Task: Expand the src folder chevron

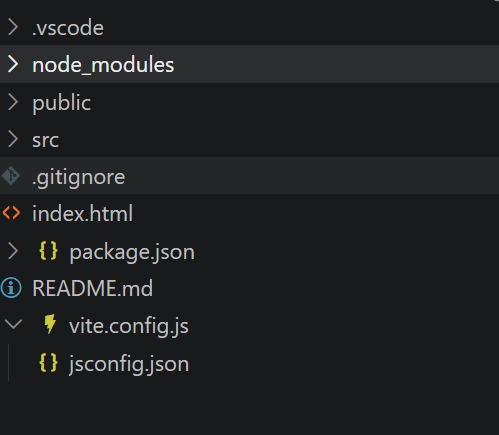Action: coord(13,139)
